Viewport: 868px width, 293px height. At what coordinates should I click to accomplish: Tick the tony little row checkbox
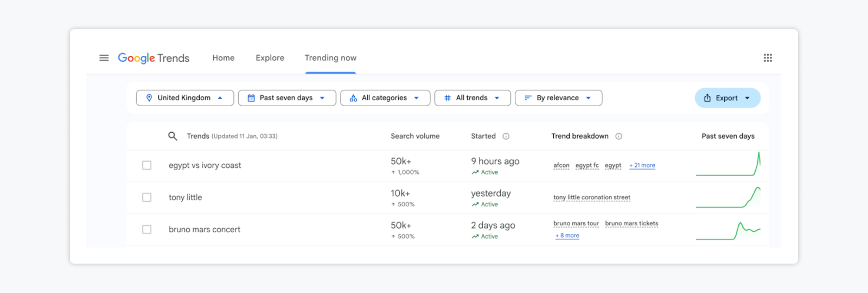point(146,197)
